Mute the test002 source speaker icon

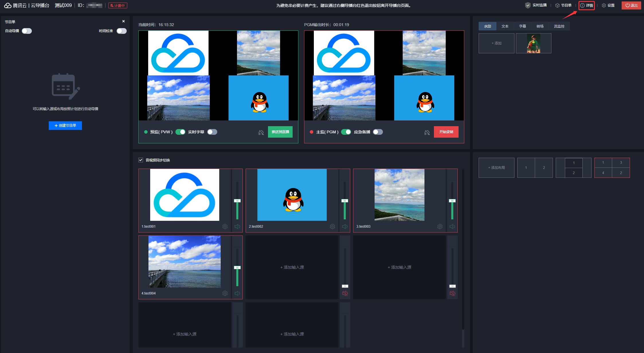point(345,227)
